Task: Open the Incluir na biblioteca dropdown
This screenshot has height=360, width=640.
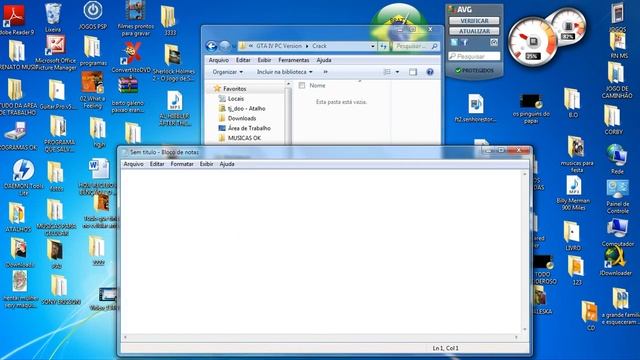Action: pos(284,72)
